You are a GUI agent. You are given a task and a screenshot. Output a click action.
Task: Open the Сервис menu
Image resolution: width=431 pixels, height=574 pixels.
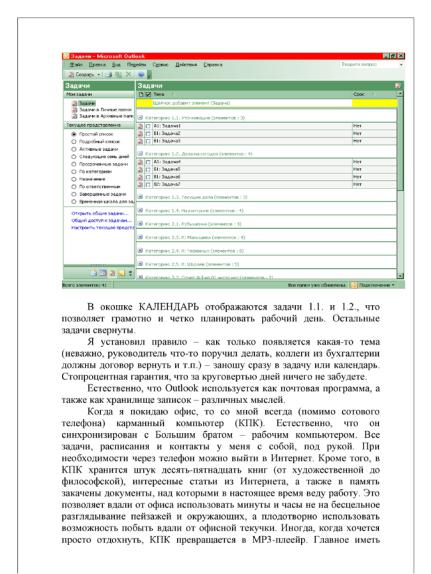(160, 65)
